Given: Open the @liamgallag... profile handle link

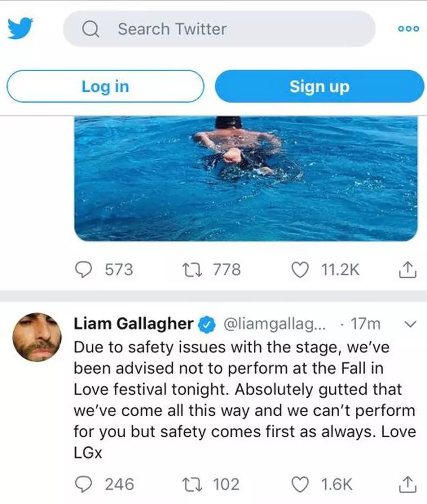Looking at the screenshot, I should 275,324.
